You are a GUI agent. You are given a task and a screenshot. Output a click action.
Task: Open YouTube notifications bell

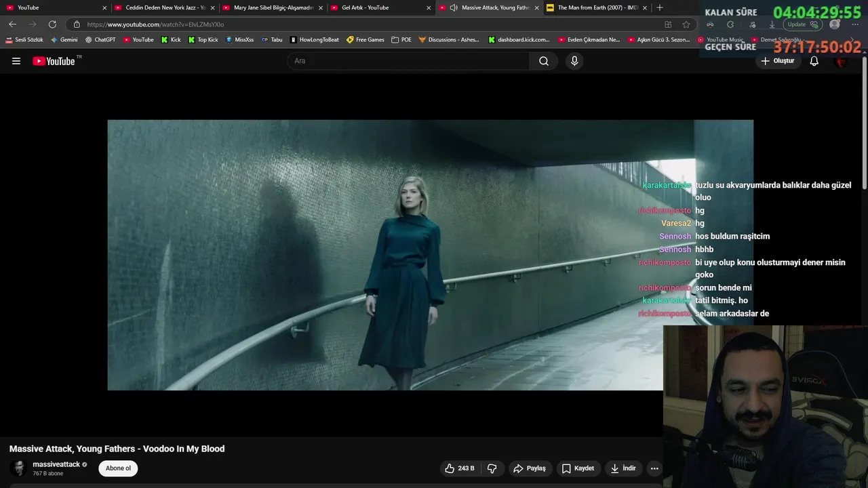click(x=814, y=61)
